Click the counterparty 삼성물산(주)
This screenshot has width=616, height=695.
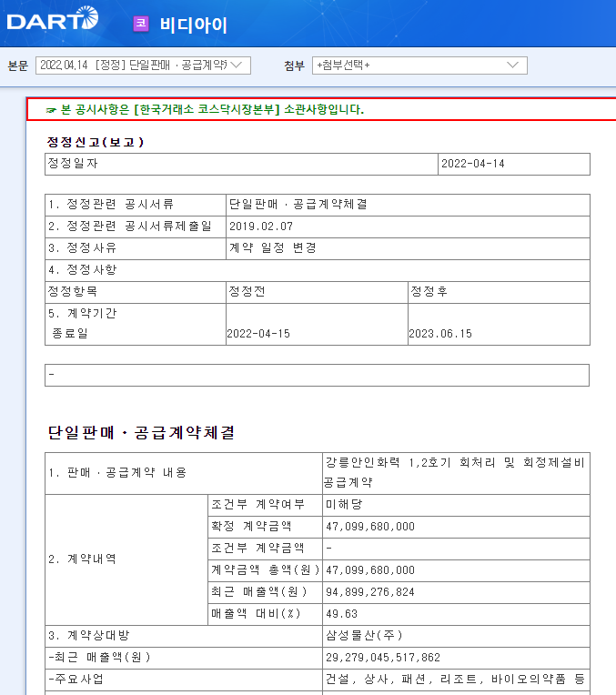point(364,635)
